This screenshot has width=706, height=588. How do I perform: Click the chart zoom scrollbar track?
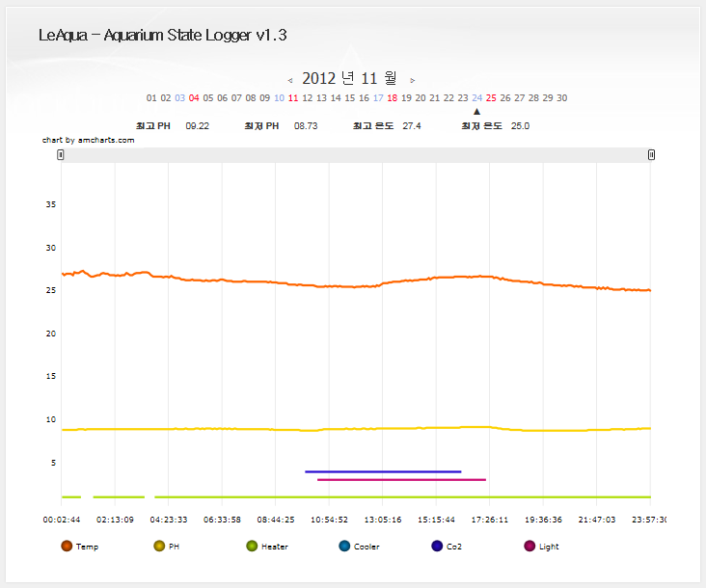point(356,154)
